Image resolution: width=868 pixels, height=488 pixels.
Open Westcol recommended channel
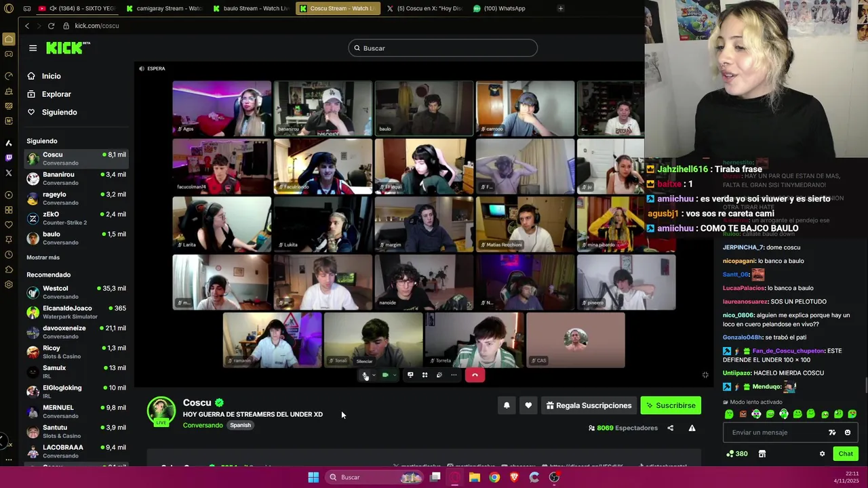click(x=76, y=292)
